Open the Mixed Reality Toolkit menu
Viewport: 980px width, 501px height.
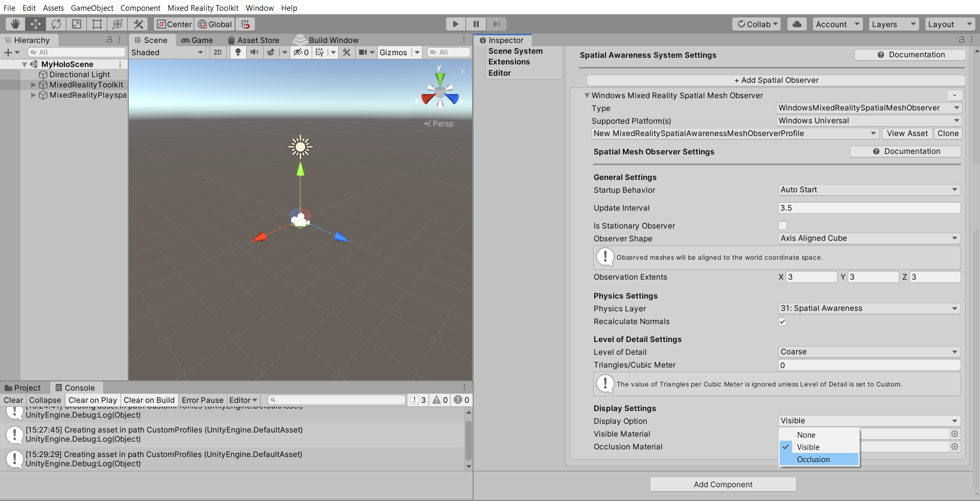[x=203, y=8]
